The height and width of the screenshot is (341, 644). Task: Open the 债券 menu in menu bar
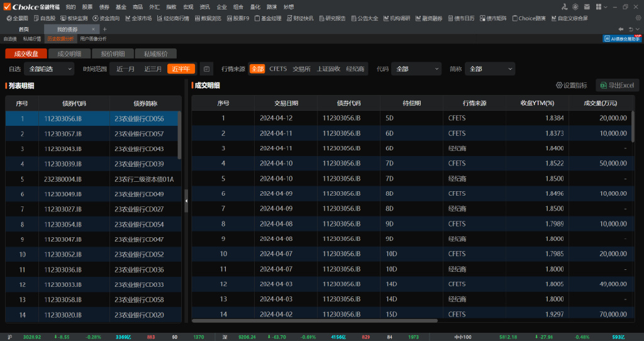(104, 7)
